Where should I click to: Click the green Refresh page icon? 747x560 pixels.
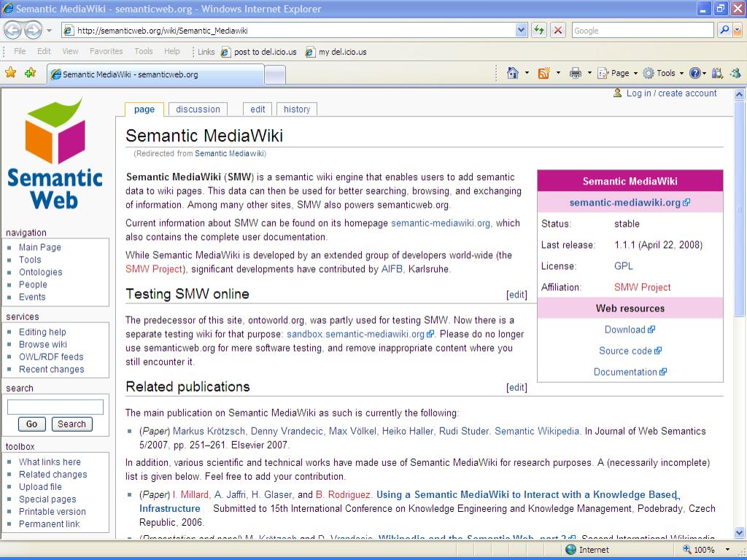539,31
